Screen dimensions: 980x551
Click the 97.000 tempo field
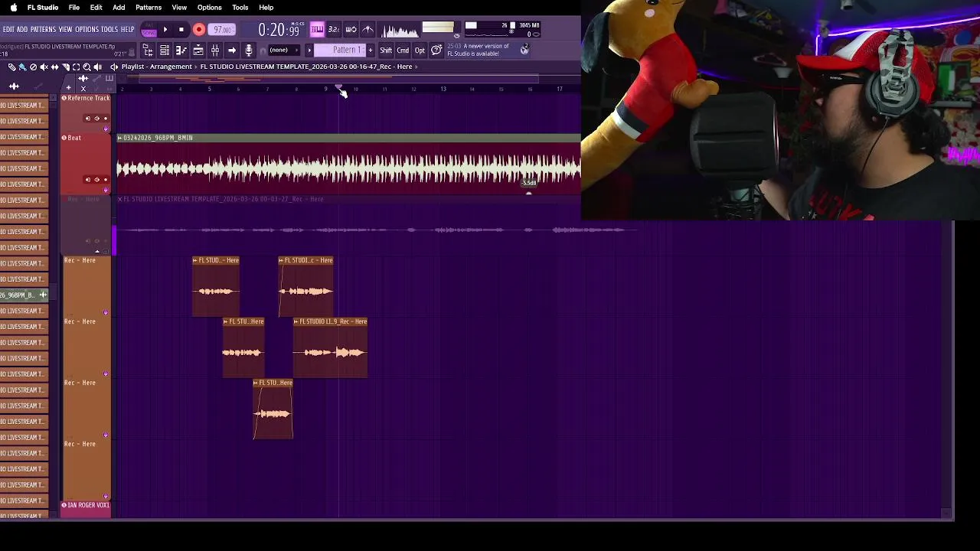tap(222, 29)
